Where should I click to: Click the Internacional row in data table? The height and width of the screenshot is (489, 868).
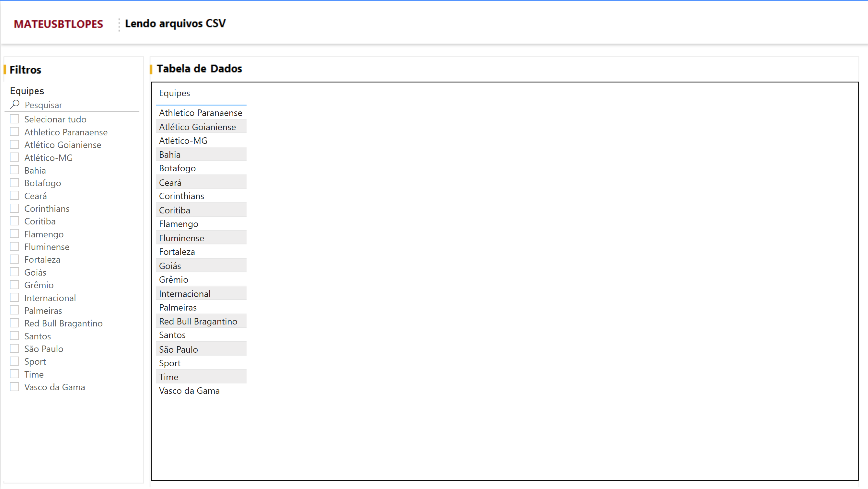[x=185, y=294]
